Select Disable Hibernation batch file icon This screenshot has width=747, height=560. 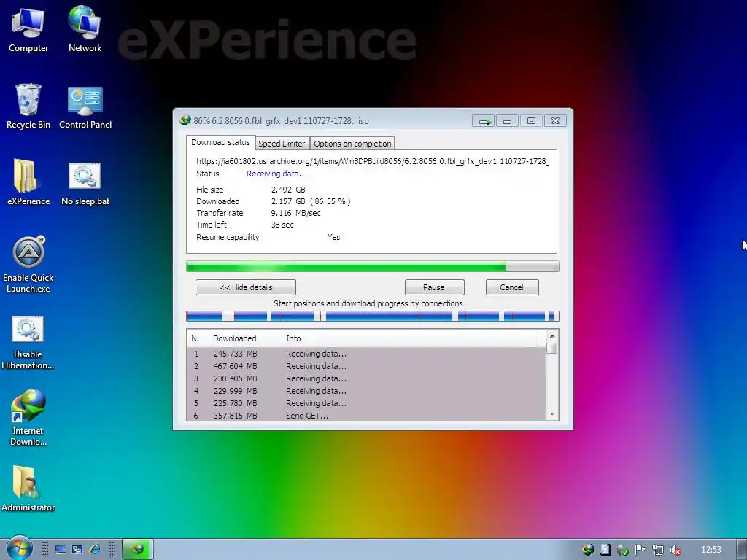(28, 342)
